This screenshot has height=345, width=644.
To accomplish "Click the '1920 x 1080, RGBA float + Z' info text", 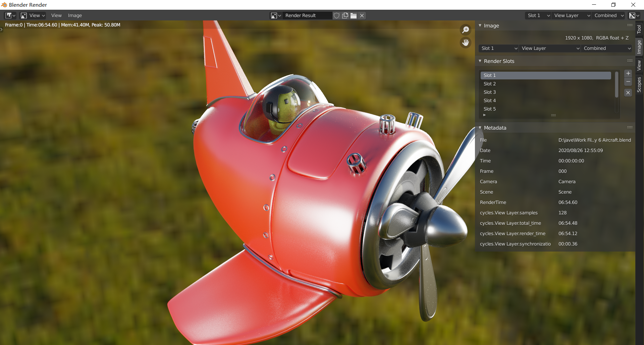I will [x=597, y=38].
